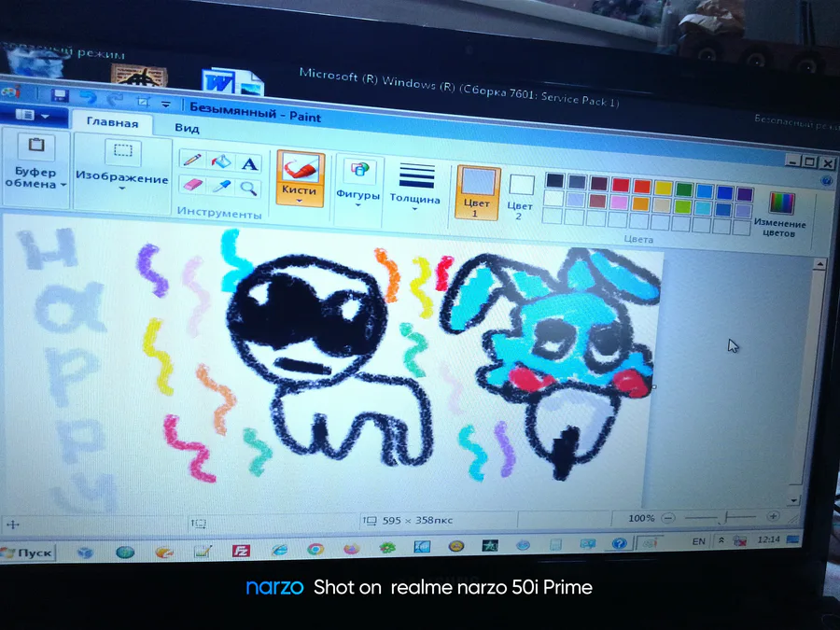Image resolution: width=840 pixels, height=630 pixels.
Task: Click the Кисти brush icon
Action: (x=300, y=168)
